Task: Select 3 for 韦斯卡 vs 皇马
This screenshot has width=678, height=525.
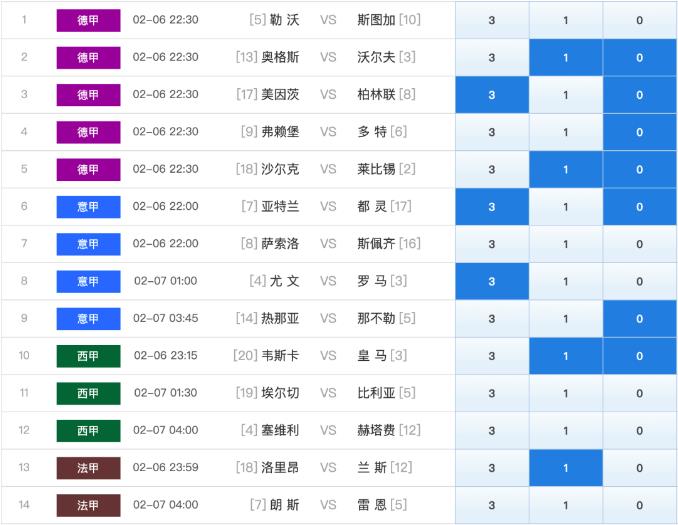Action: (x=492, y=356)
